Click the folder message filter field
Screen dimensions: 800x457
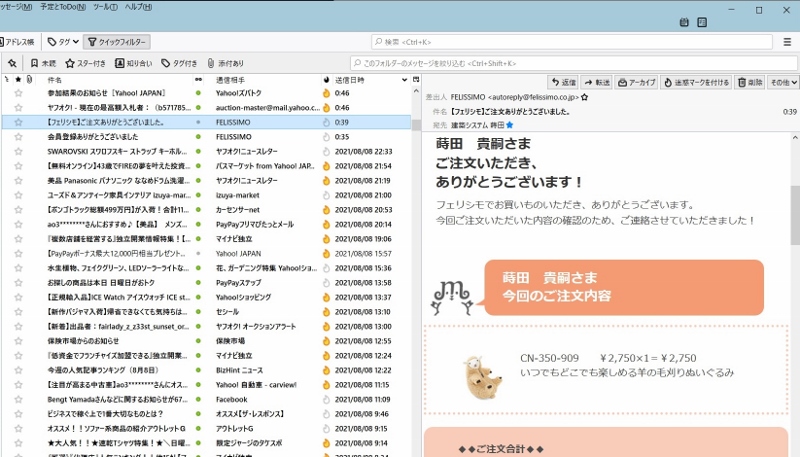(x=573, y=63)
